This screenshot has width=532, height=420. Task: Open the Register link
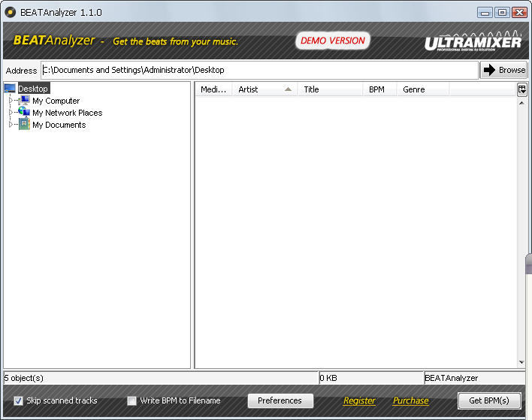(x=359, y=400)
